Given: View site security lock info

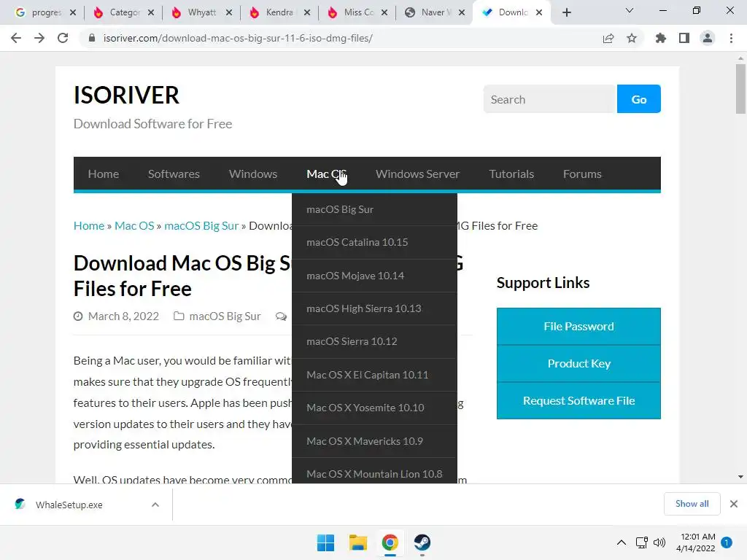Looking at the screenshot, I should pos(92,38).
